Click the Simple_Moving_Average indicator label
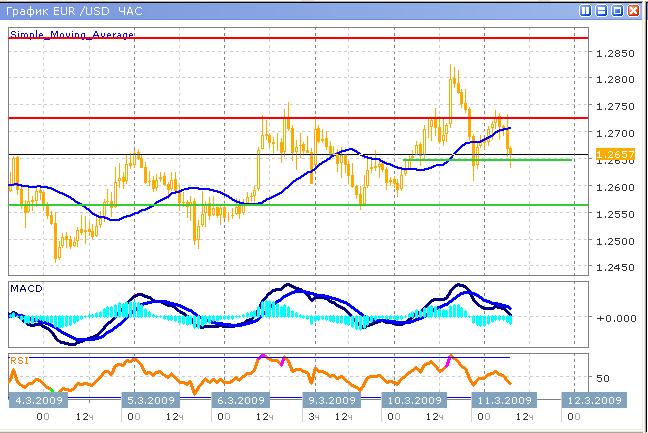 tap(72, 34)
